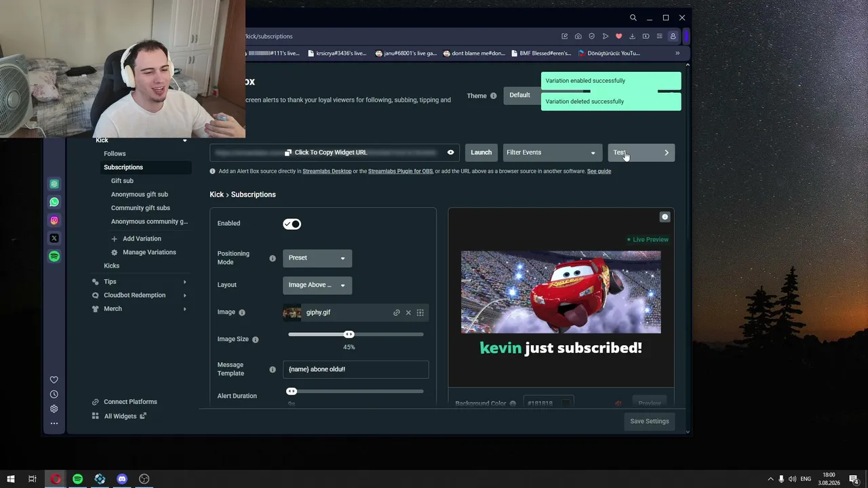Open the sidebar three-dots more menu
Viewport: 868px width, 488px height.
point(54,424)
